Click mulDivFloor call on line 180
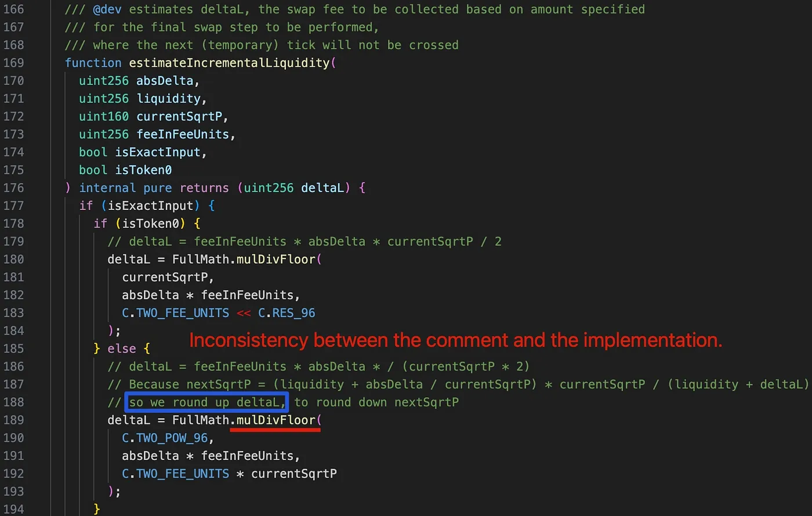The image size is (812, 516). click(x=275, y=259)
